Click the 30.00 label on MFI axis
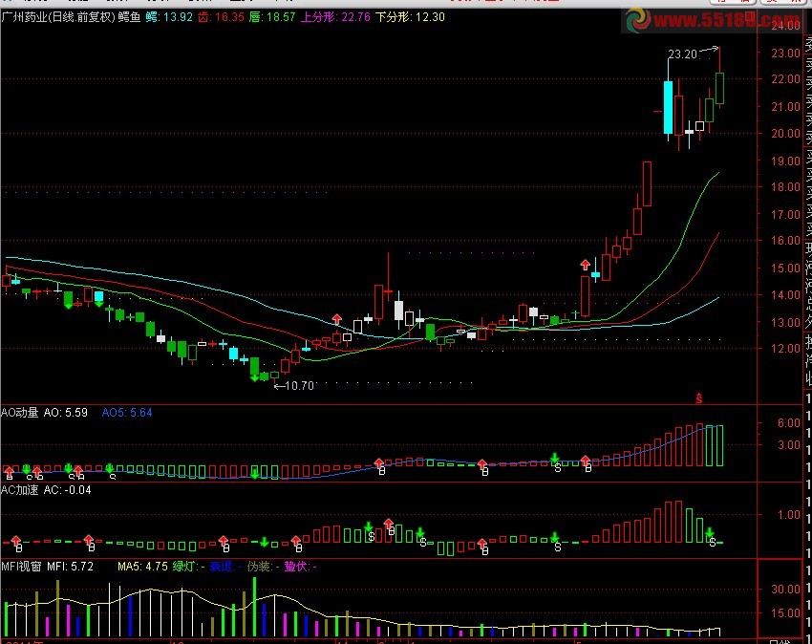 pos(785,590)
